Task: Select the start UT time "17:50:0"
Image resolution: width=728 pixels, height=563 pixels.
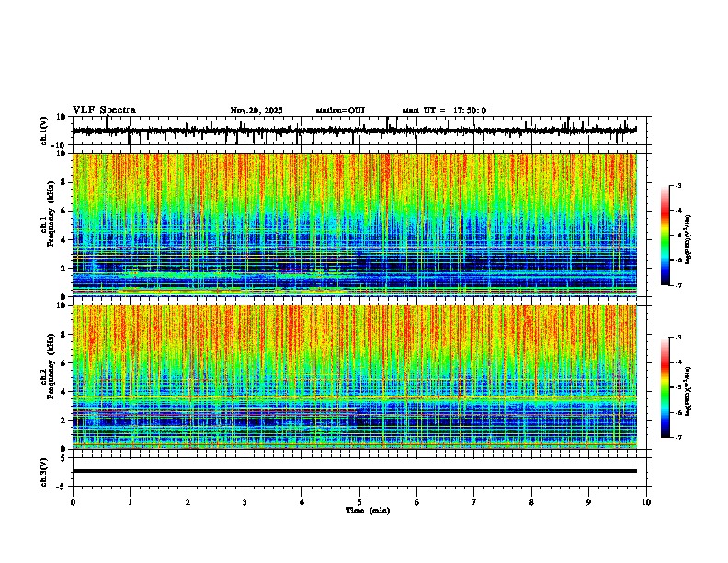Action: 470,110
